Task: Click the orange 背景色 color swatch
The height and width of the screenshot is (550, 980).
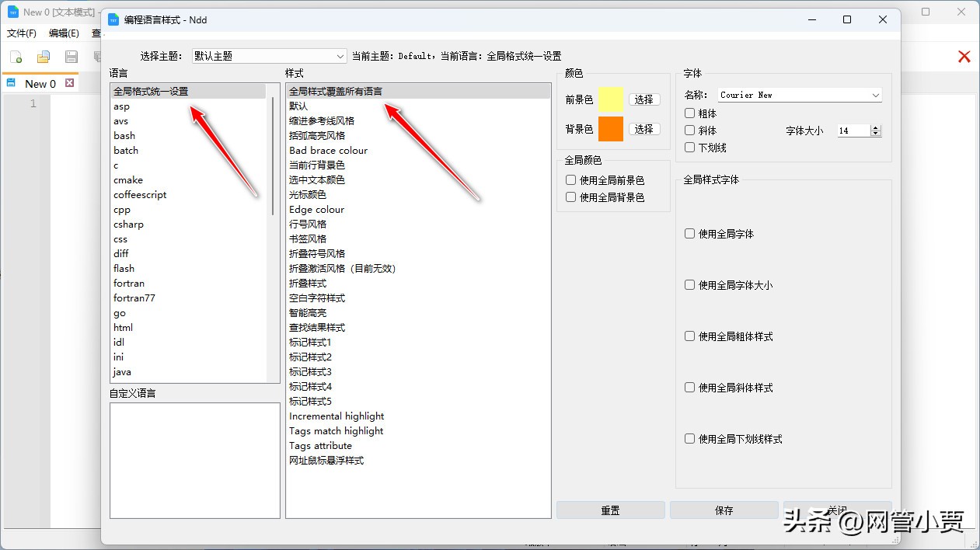Action: coord(612,128)
